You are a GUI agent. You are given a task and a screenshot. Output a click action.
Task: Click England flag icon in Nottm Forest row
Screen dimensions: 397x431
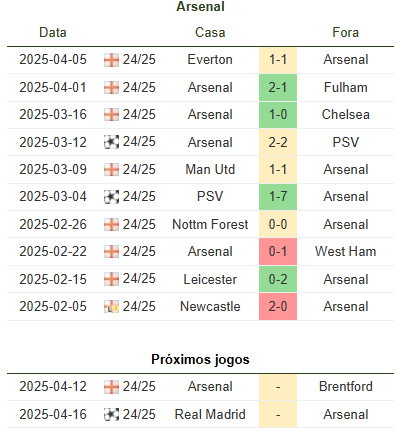[x=111, y=225]
